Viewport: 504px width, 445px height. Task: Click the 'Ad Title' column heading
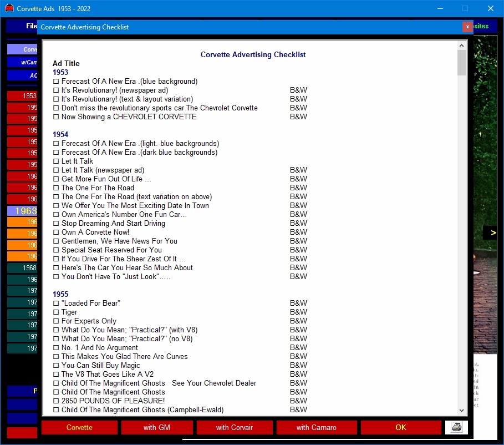(x=66, y=63)
